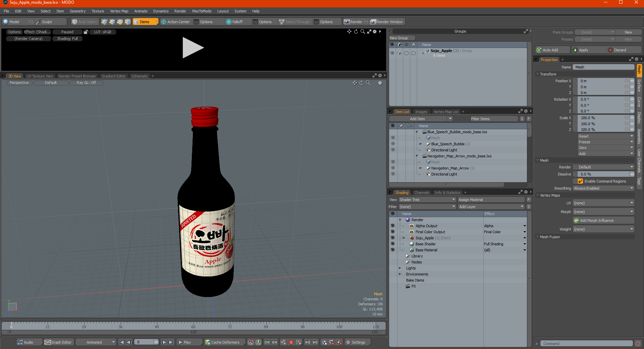
Task: Open the Add Layer dropdown
Action: pos(491,207)
